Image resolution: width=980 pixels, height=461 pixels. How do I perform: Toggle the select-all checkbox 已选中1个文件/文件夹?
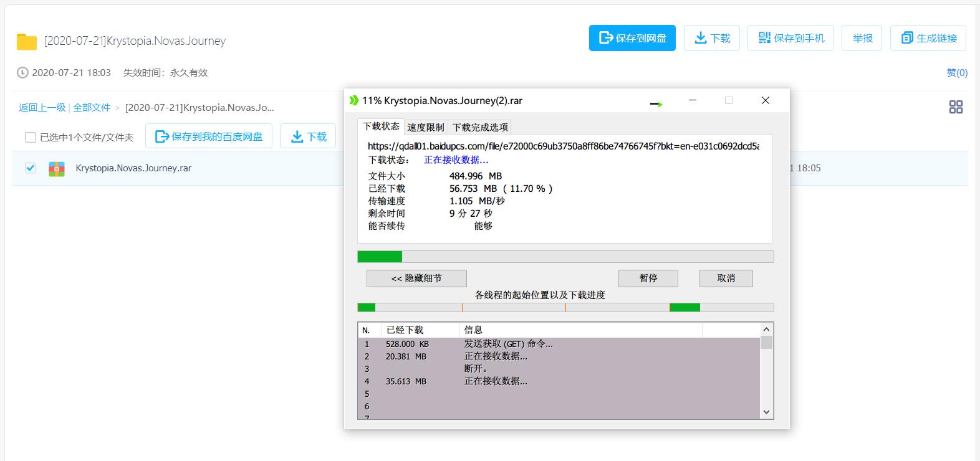(30, 137)
